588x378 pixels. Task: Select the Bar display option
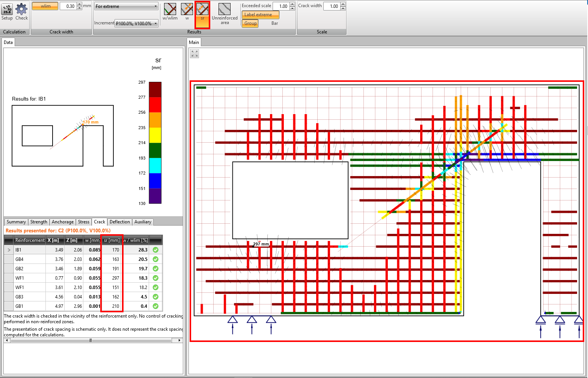pos(274,23)
